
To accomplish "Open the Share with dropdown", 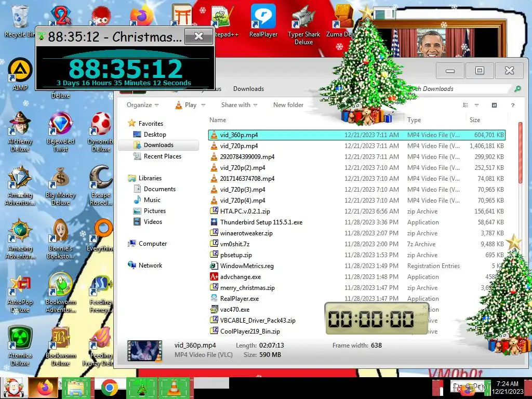I will click(239, 105).
